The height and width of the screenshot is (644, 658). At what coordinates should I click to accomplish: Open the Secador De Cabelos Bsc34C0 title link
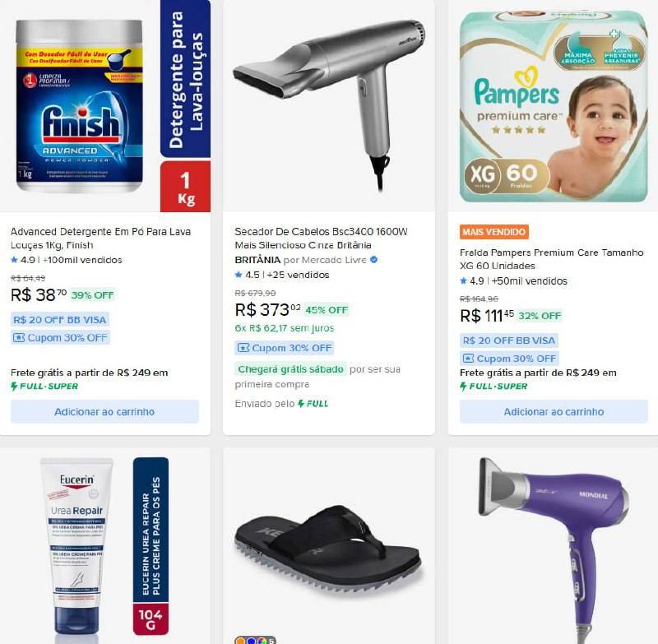tap(321, 239)
